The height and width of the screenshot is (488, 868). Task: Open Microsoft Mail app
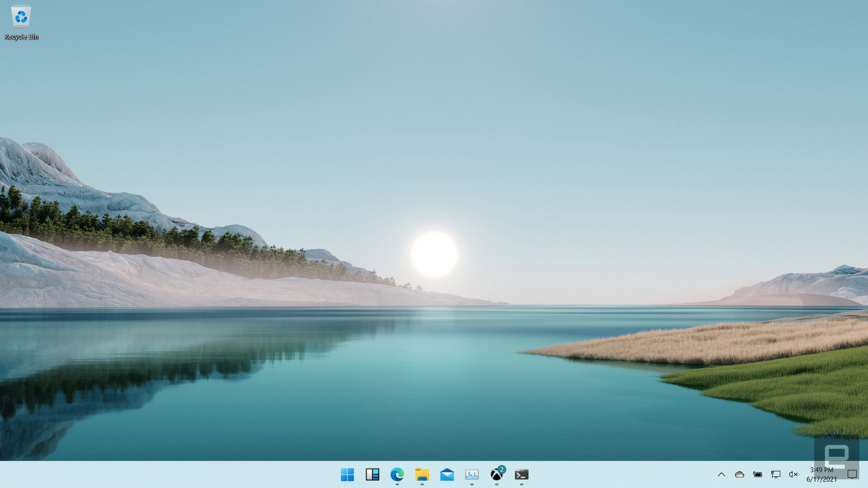pyautogui.click(x=447, y=474)
